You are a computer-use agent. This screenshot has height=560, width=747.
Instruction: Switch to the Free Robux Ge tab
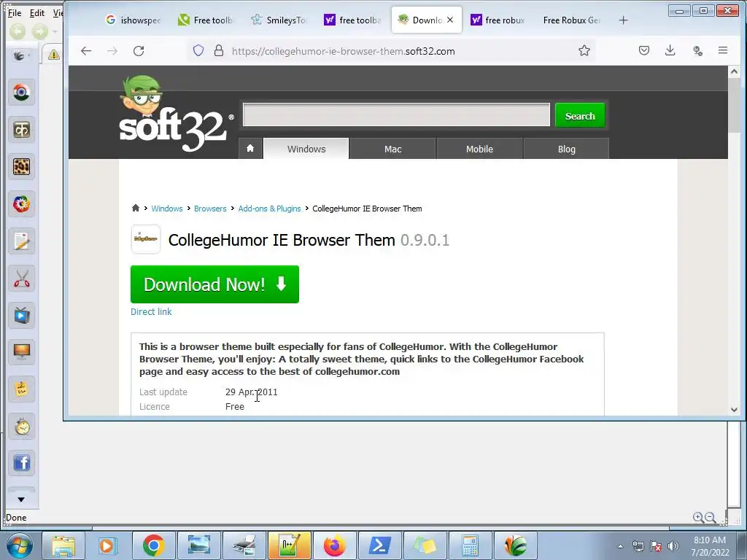[x=571, y=20]
